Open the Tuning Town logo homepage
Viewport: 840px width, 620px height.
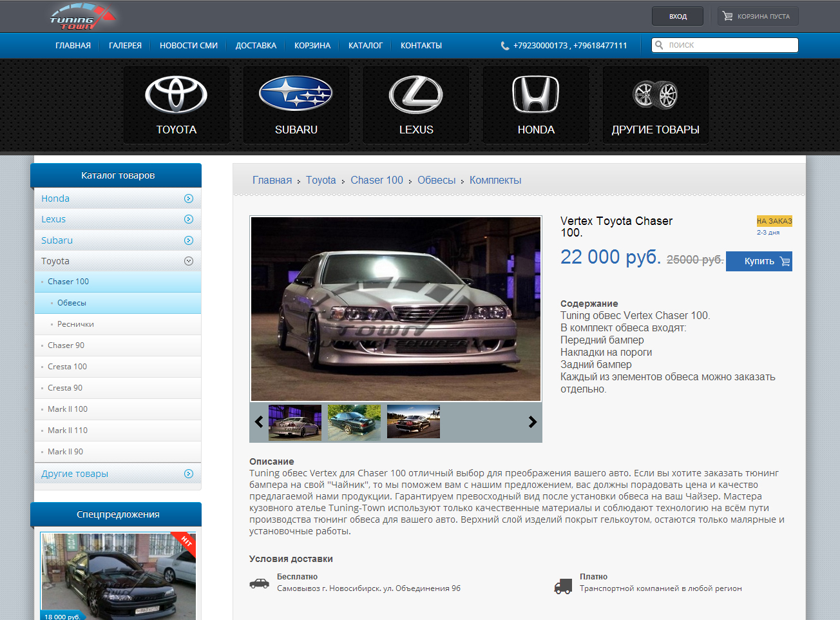point(83,17)
